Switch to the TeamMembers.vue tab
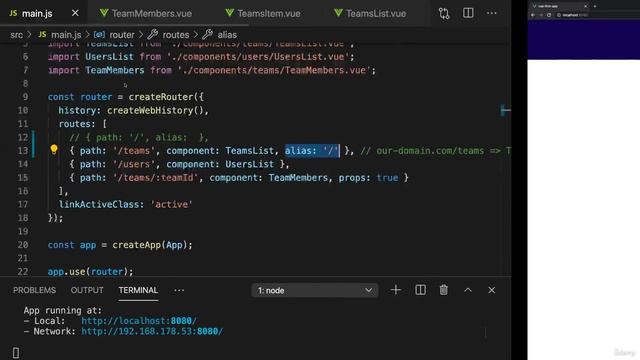Screen dimensions: 640x360 pyautogui.click(x=146, y=13)
